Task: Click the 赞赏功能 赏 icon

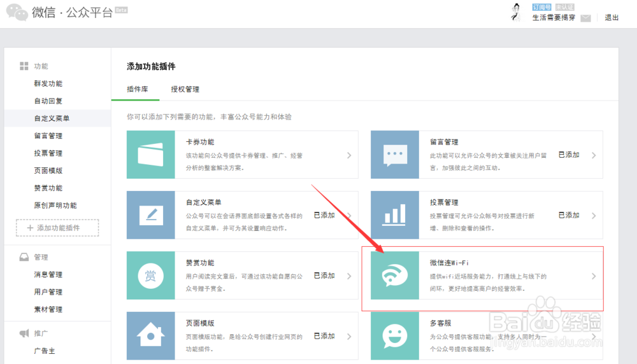Action: pyautogui.click(x=151, y=276)
